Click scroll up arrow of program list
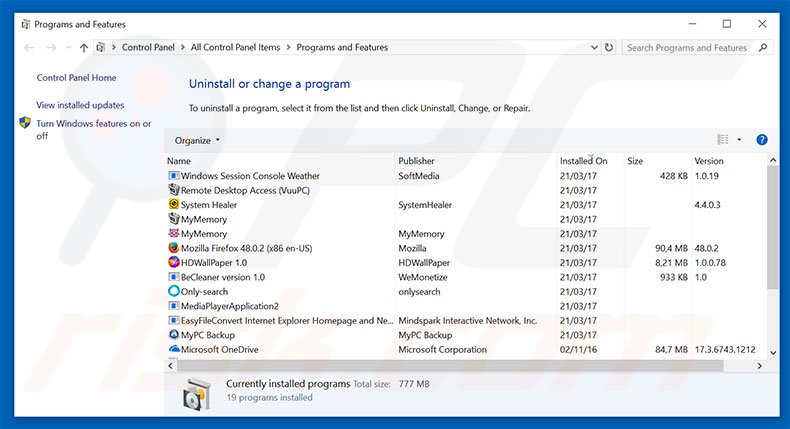Viewport: 790px width, 429px height. pyautogui.click(x=773, y=160)
